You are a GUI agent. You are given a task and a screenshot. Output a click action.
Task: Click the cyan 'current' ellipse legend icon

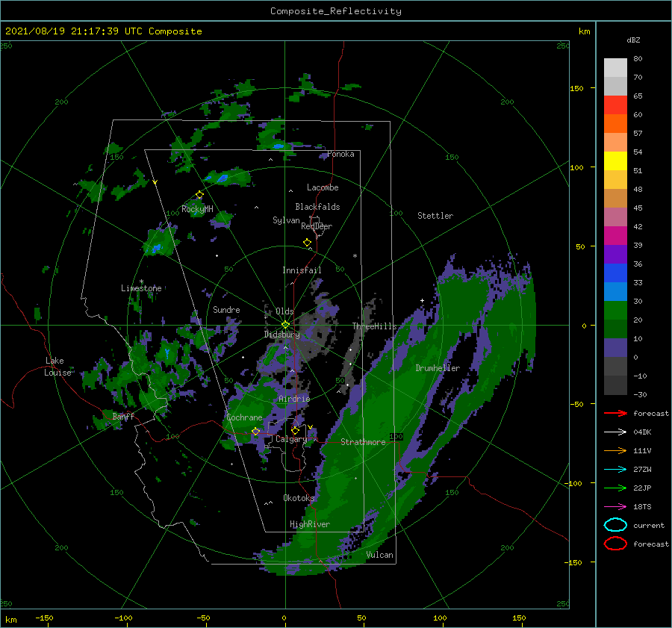[x=615, y=525]
